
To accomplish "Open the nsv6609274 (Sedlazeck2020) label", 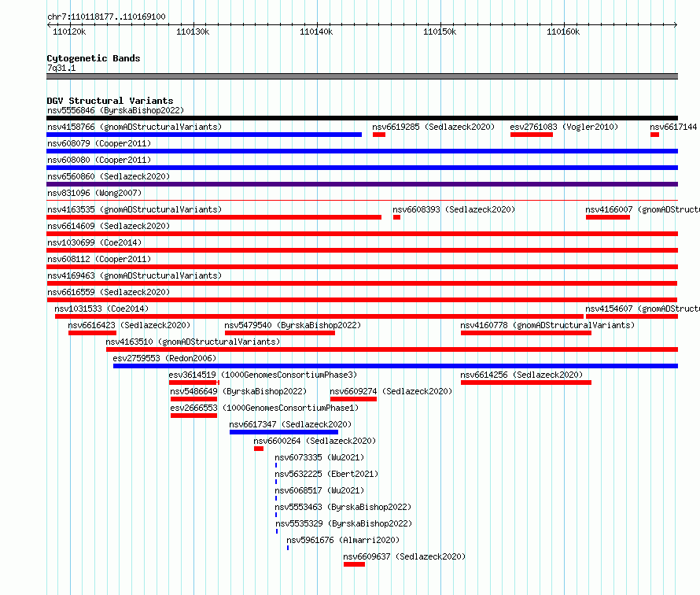I will point(391,391).
